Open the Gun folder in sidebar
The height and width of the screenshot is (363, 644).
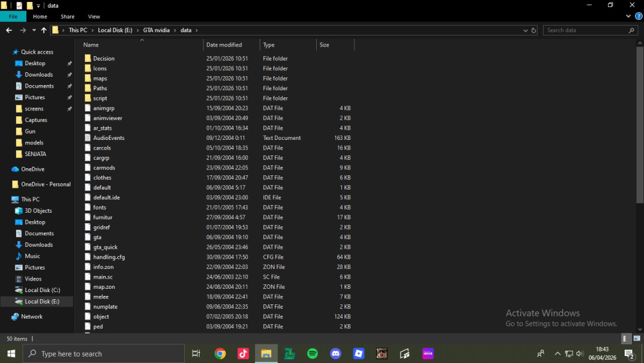click(30, 131)
